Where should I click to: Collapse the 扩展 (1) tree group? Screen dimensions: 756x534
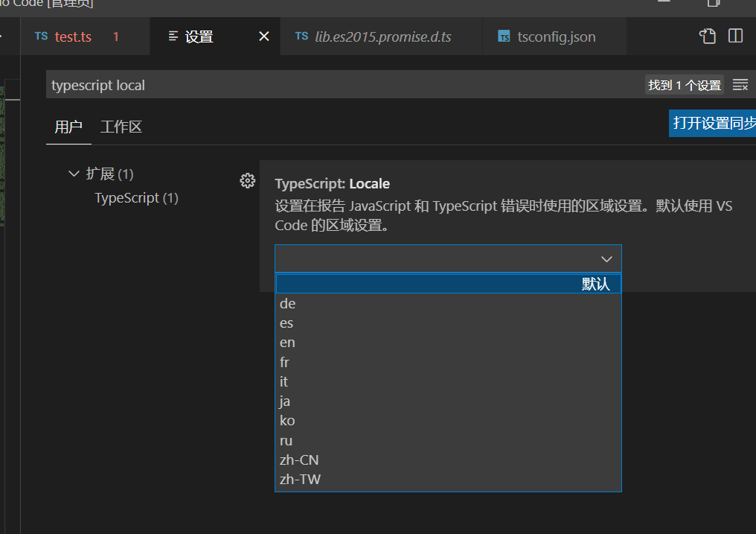pos(74,174)
